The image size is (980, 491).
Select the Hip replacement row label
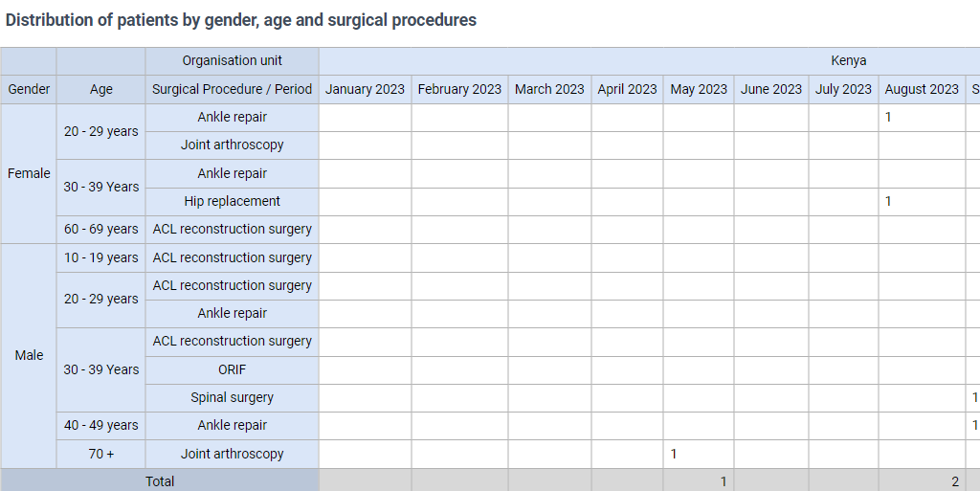pyautogui.click(x=232, y=202)
